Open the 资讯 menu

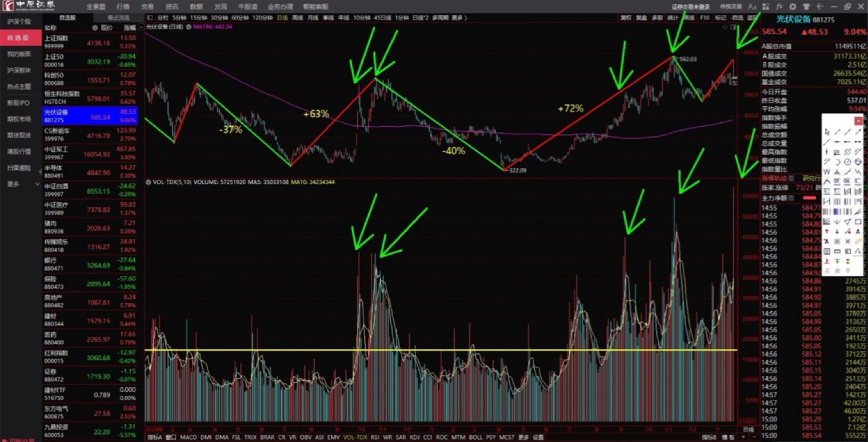(x=171, y=6)
